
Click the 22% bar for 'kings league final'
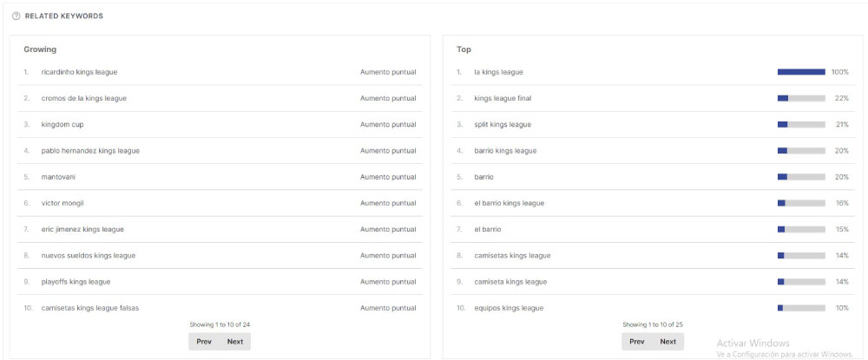(x=801, y=98)
